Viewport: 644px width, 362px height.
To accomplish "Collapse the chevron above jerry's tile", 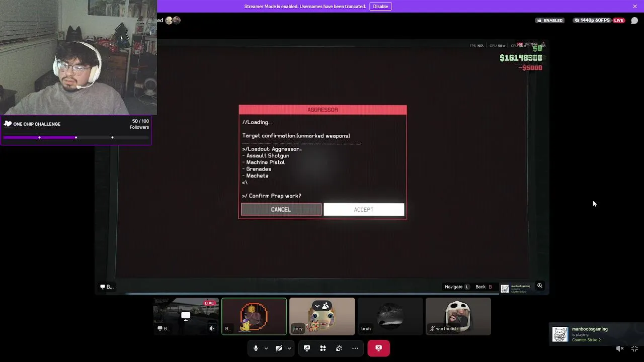I will [317, 306].
